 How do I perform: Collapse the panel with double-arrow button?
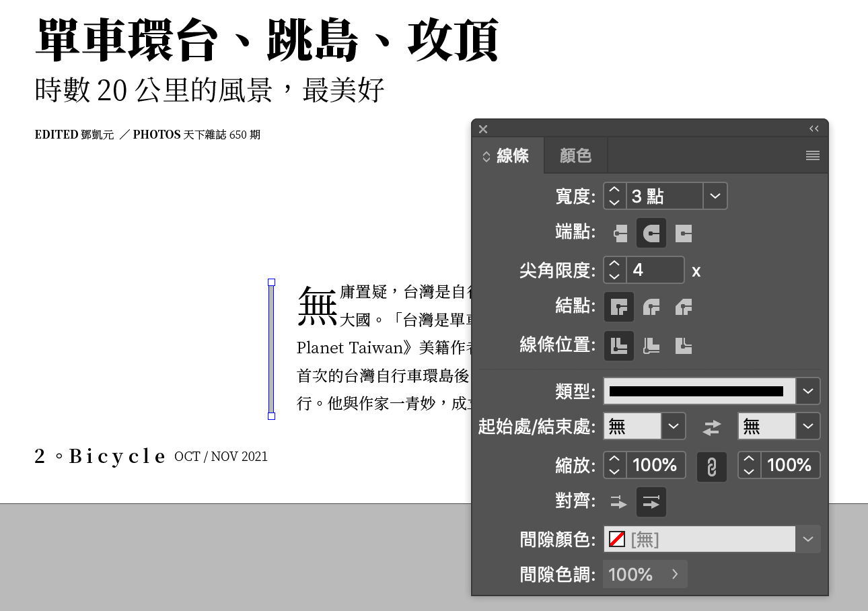(814, 129)
